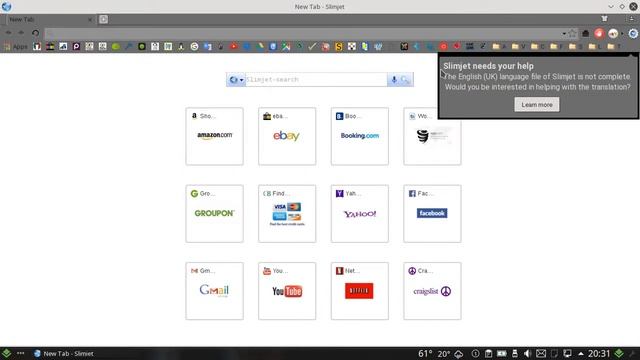Click Learn more in the translation popup
The width and height of the screenshot is (640, 360).
pos(537,104)
